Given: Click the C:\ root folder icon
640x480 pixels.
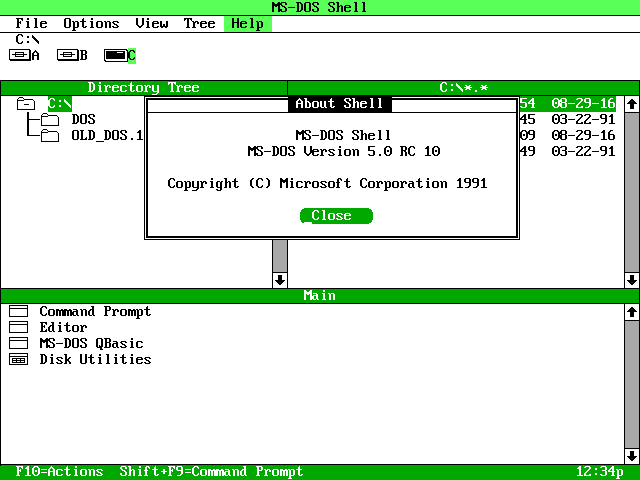Looking at the screenshot, I should (27, 104).
